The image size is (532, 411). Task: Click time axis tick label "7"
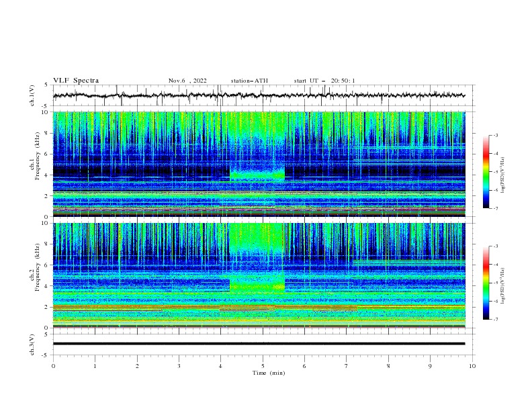point(347,366)
